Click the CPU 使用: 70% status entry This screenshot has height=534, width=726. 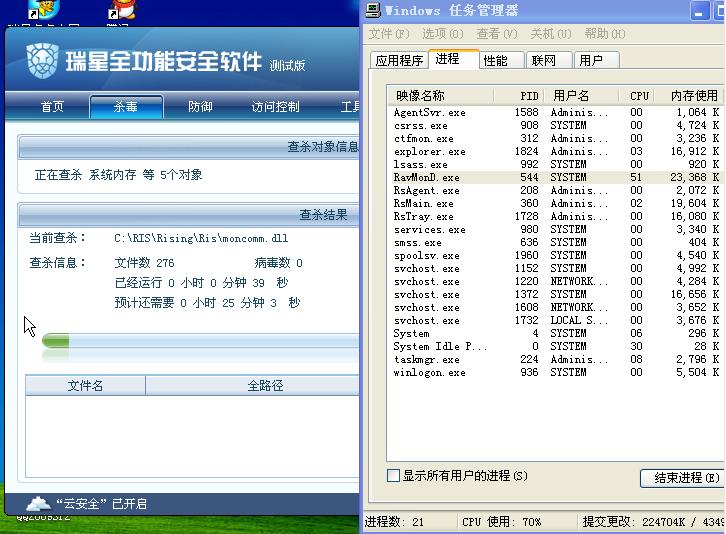pyautogui.click(x=501, y=522)
